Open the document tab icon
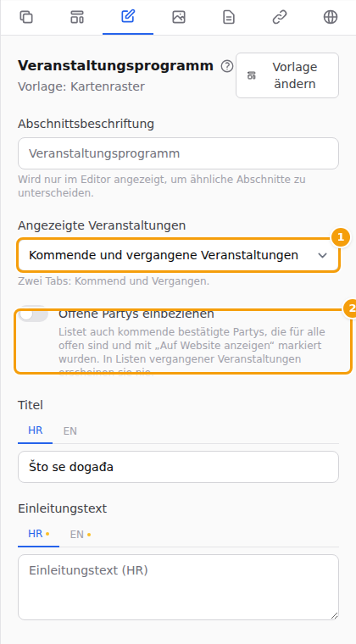356x644 pixels. 229,17
